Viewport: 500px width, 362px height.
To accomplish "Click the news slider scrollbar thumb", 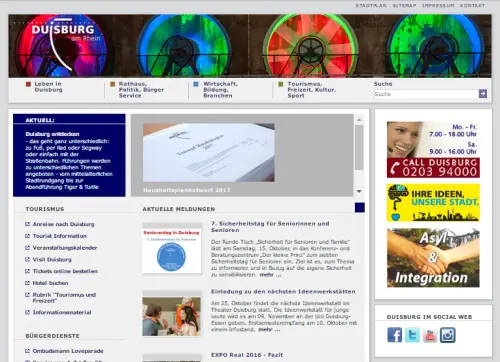I will [x=359, y=148].
